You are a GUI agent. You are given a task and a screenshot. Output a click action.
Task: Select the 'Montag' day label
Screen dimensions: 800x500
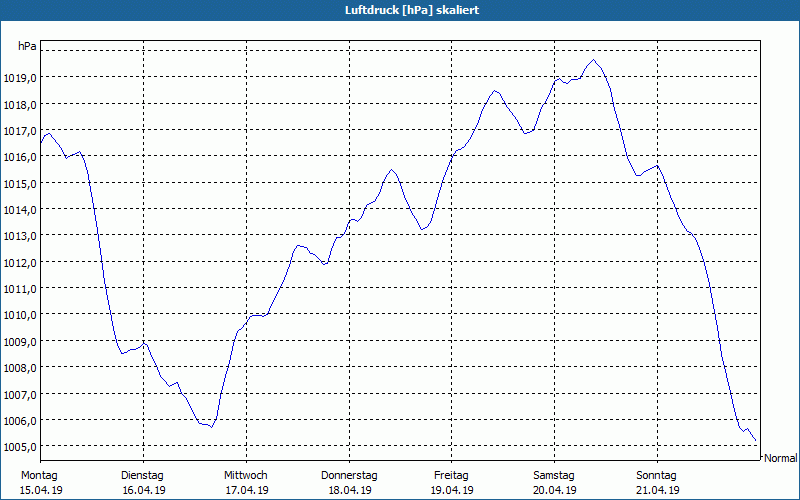tap(39, 476)
